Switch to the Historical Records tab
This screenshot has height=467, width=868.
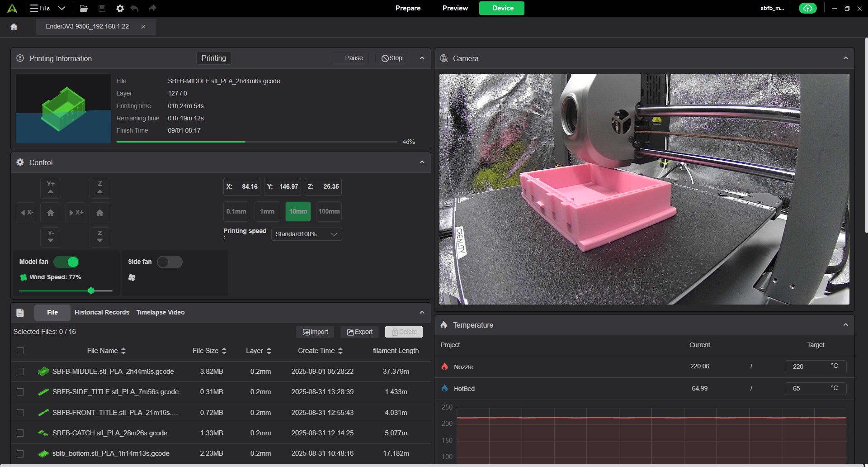tap(102, 312)
